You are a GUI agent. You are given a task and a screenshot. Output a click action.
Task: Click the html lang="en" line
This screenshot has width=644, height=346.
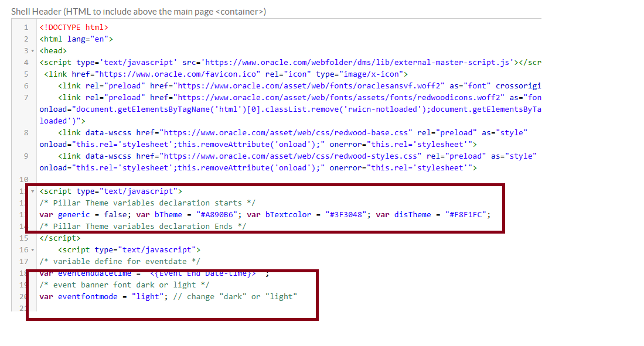[76, 39]
